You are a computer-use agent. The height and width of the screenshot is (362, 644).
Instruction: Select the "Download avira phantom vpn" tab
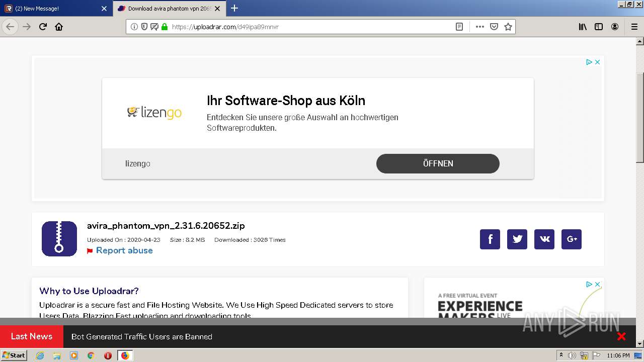pyautogui.click(x=169, y=9)
